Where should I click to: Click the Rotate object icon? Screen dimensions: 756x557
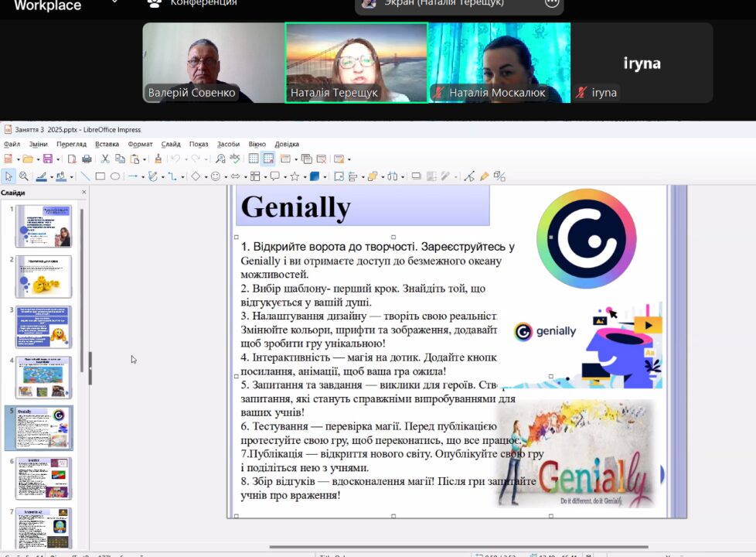coord(339,176)
